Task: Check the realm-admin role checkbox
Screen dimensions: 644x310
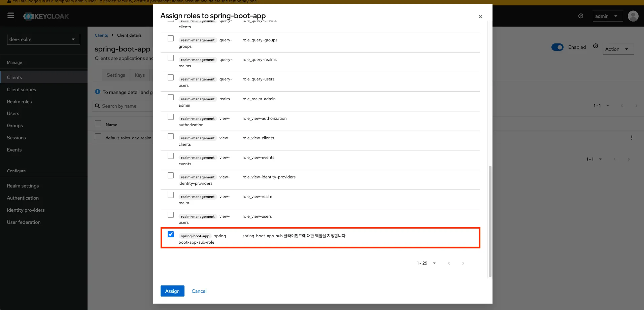Action: (x=171, y=97)
